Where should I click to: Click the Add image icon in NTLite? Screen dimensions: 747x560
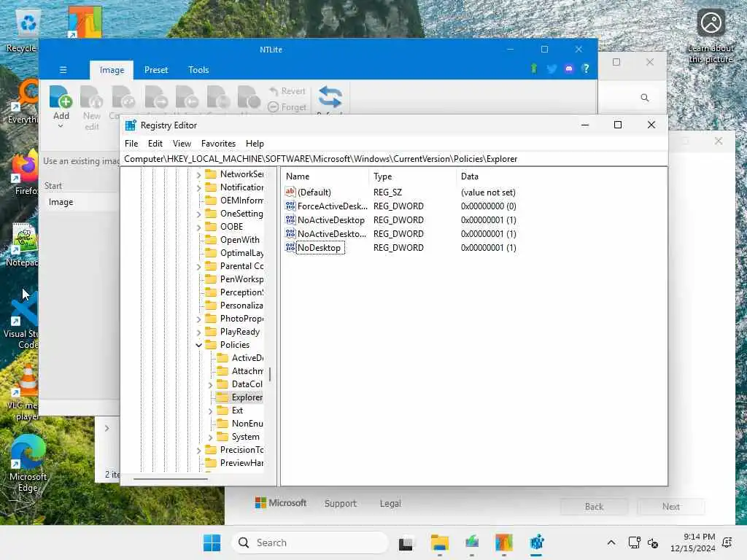coord(61,97)
